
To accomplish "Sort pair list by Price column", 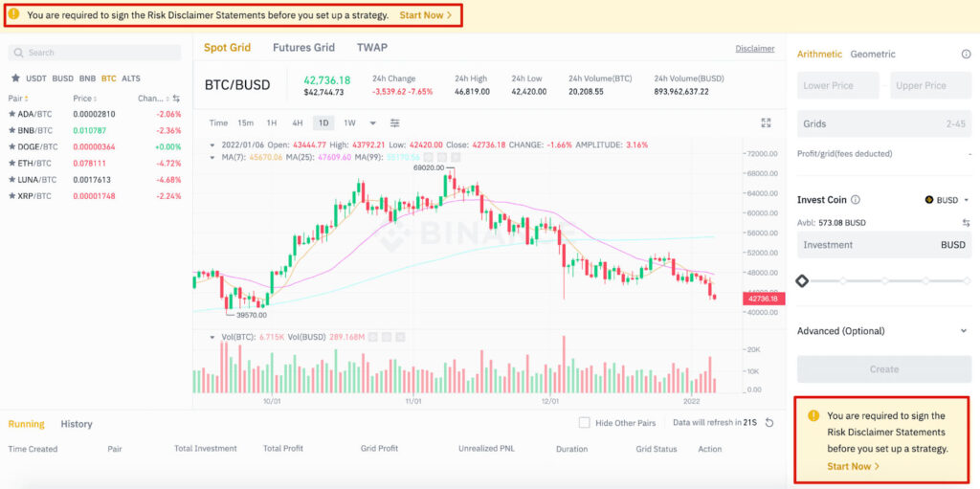I will click(x=84, y=99).
